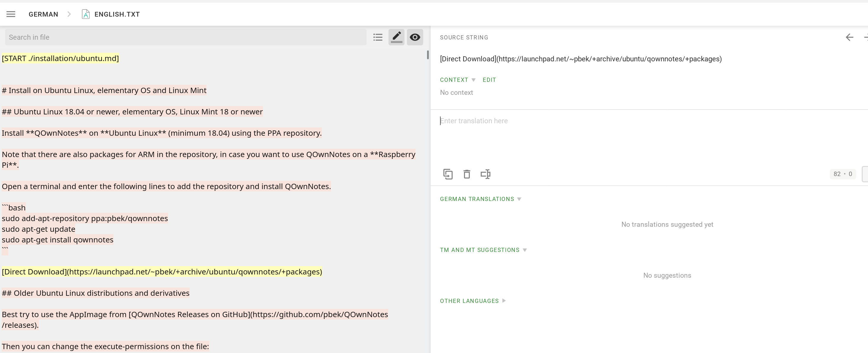Click the breadcrumb chevron after GERMAN
The width and height of the screenshot is (868, 353).
coord(69,14)
